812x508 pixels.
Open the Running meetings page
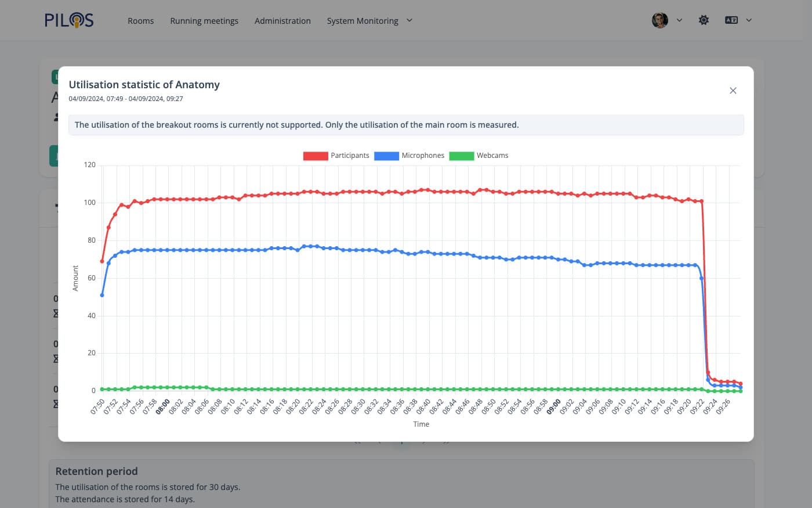204,21
